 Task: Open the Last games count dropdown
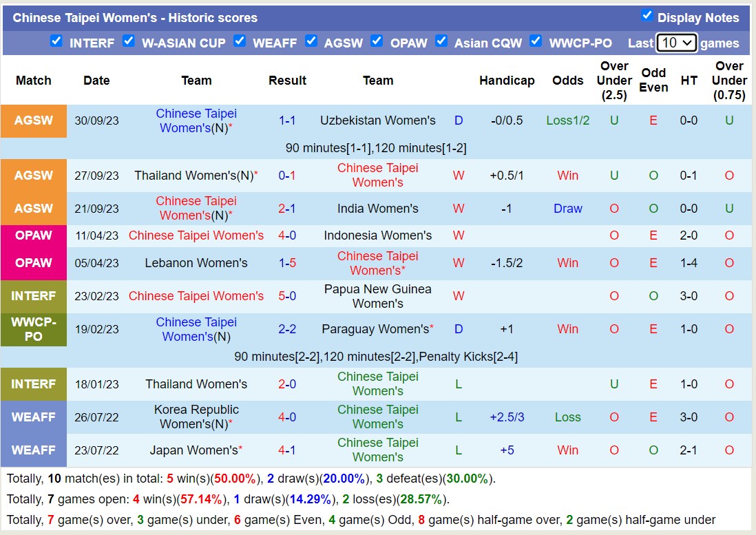[x=677, y=43]
